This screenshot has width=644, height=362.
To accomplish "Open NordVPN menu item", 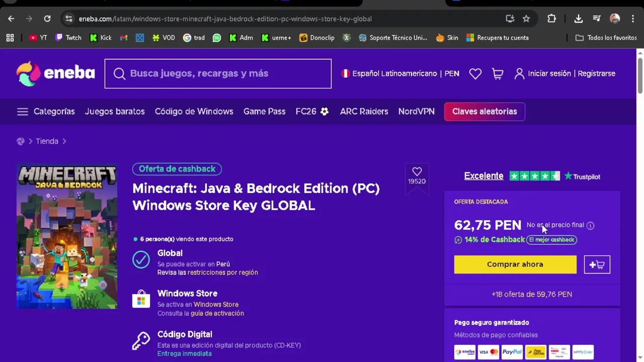I will (x=417, y=112).
